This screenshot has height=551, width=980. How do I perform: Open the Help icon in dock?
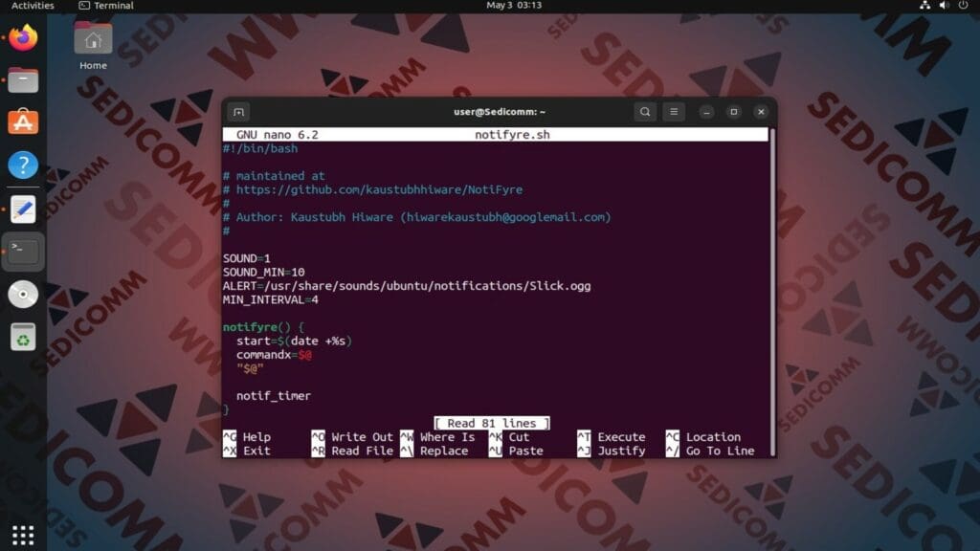[23, 165]
